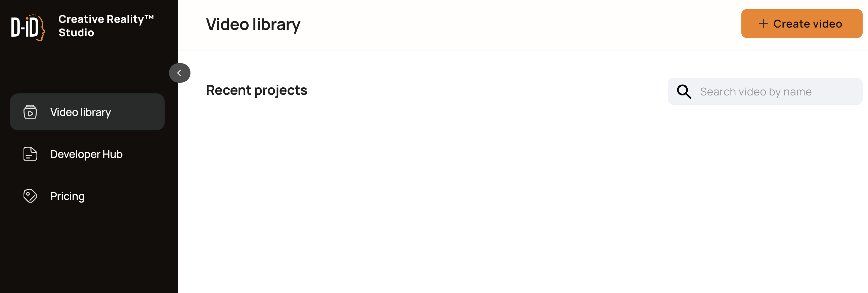This screenshot has width=868, height=293.
Task: Click blank sidebar area below Pricing
Action: click(x=88, y=253)
